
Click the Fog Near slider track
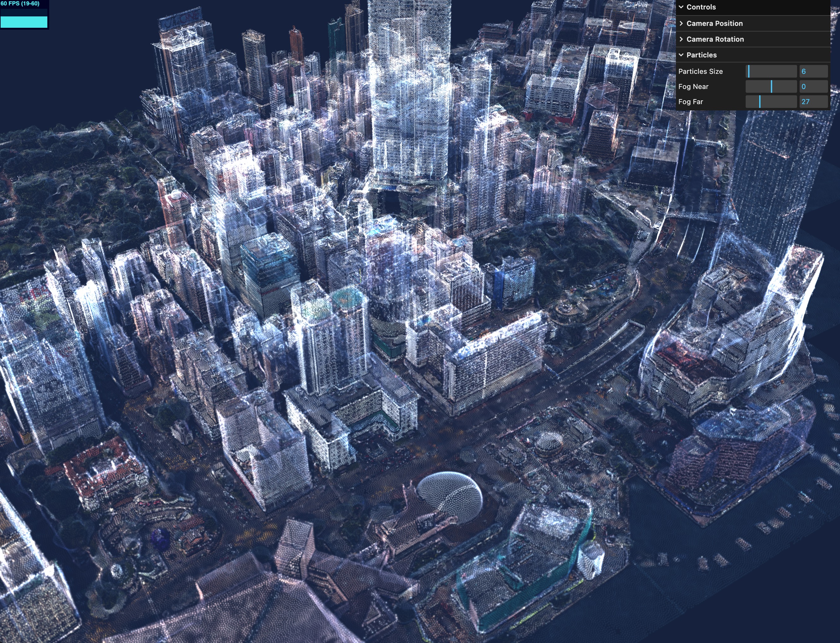771,86
